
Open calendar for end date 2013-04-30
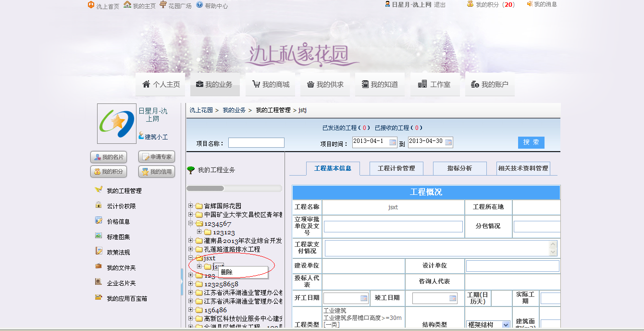448,142
